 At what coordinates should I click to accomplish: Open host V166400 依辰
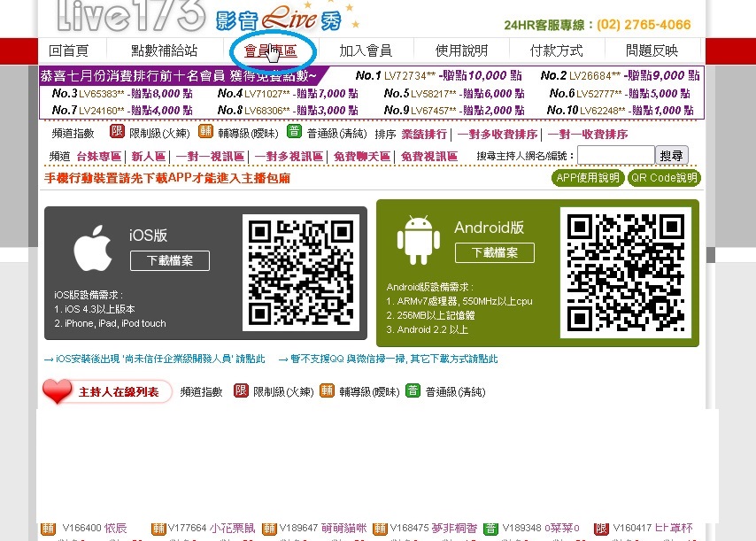coord(95,529)
